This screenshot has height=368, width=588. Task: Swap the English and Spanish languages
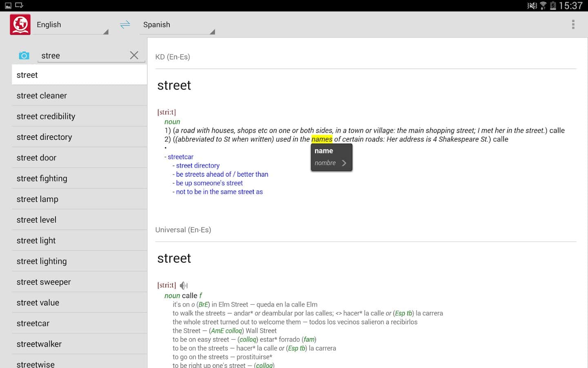pyautogui.click(x=125, y=25)
